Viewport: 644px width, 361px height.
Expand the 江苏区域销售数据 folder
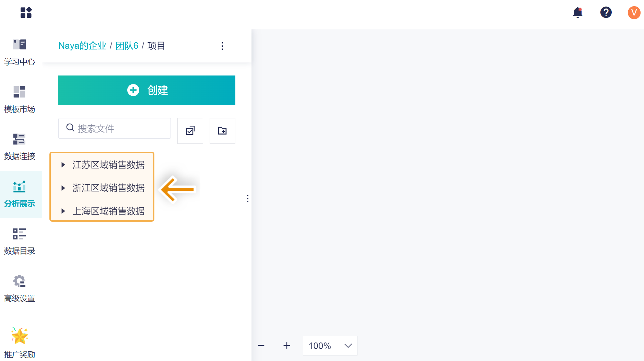pos(63,165)
